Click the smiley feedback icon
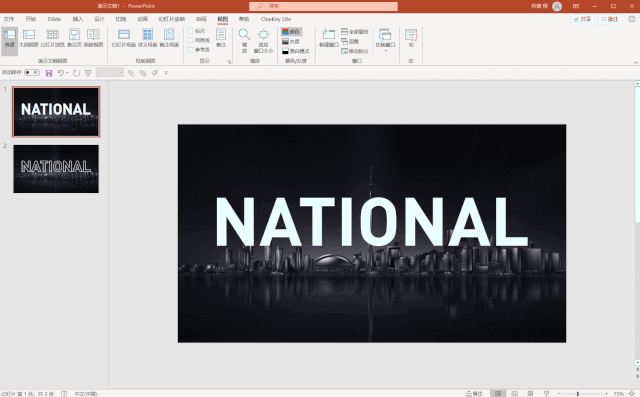This screenshot has width=640, height=397. pos(631,19)
